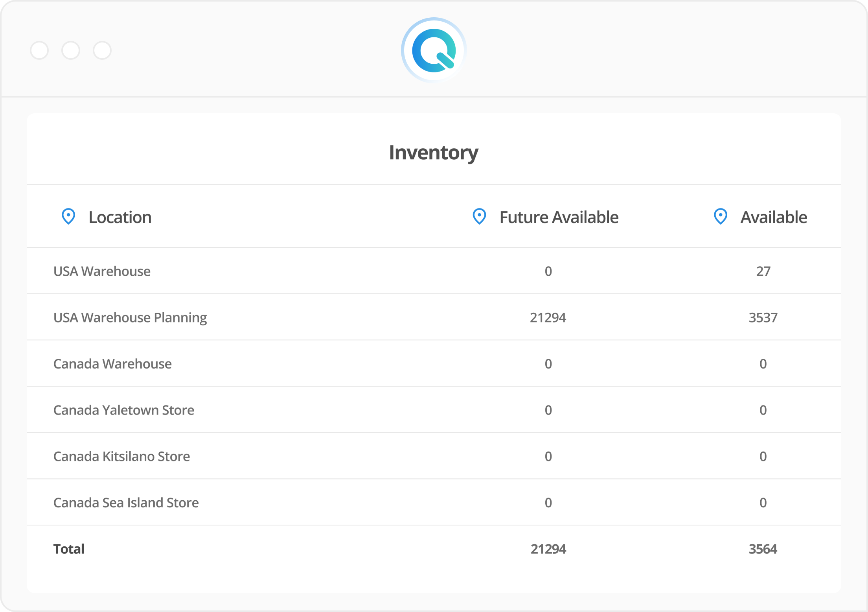Click the pin icon next to Future Available

point(479,217)
